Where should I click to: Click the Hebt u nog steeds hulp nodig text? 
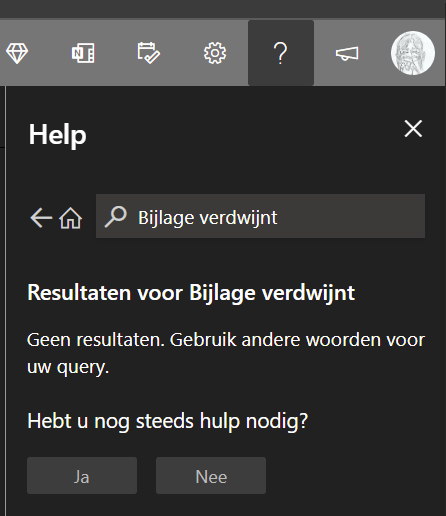tap(167, 421)
